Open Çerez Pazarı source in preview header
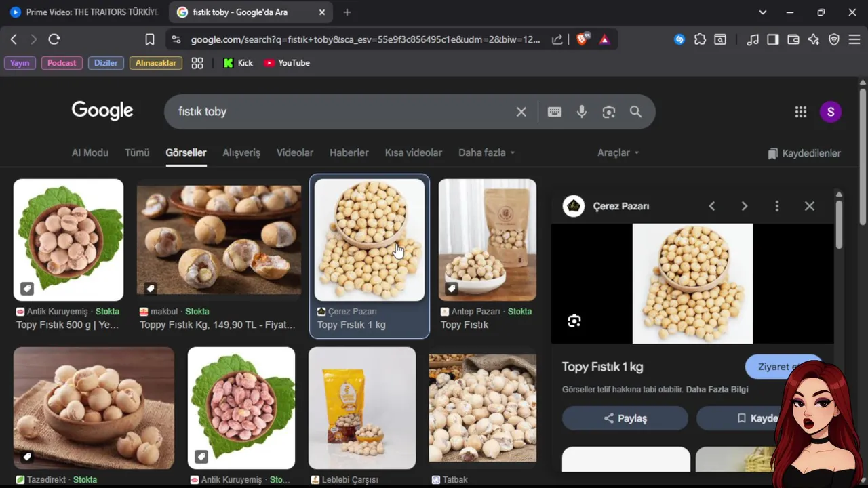 [606, 206]
